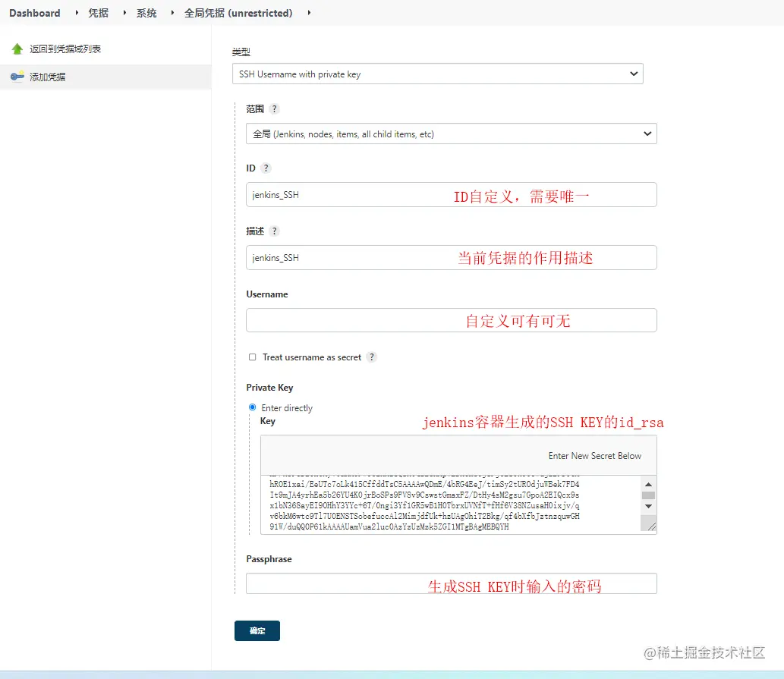Click the 类型 label
The width and height of the screenshot is (784, 679).
pyautogui.click(x=241, y=52)
